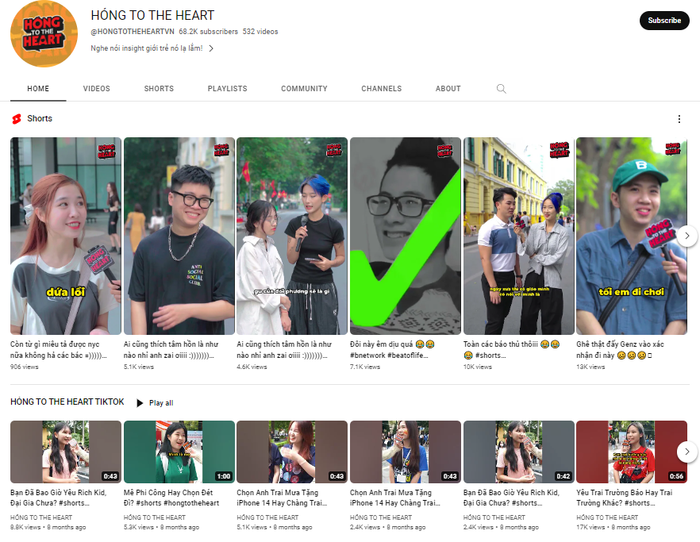This screenshot has width=700, height=542.
Task: Click the '906 views' text
Action: pos(24,367)
